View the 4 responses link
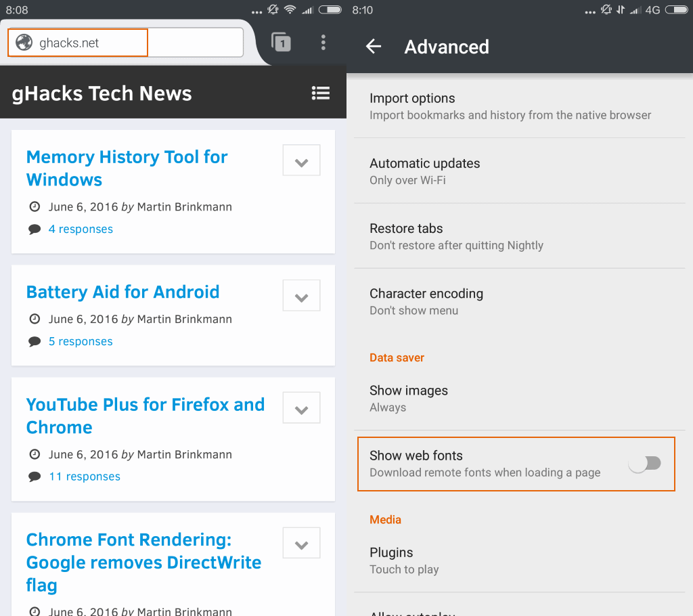693x616 pixels. 81,229
